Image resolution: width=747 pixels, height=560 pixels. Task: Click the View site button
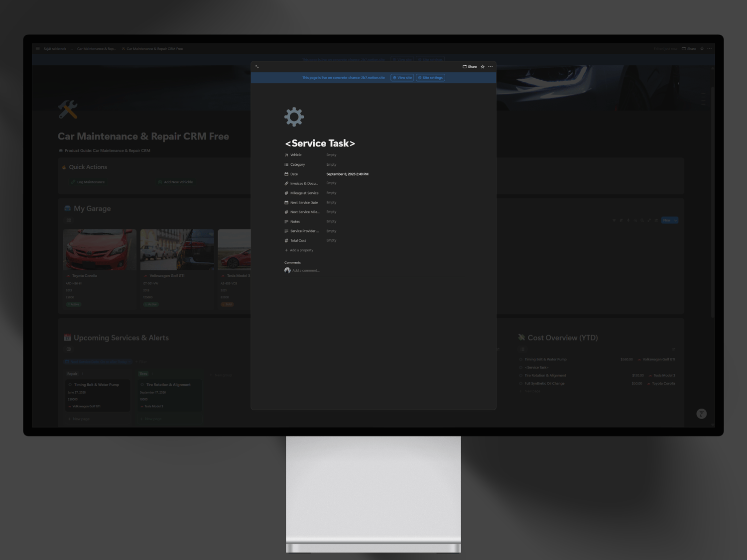coord(402,78)
